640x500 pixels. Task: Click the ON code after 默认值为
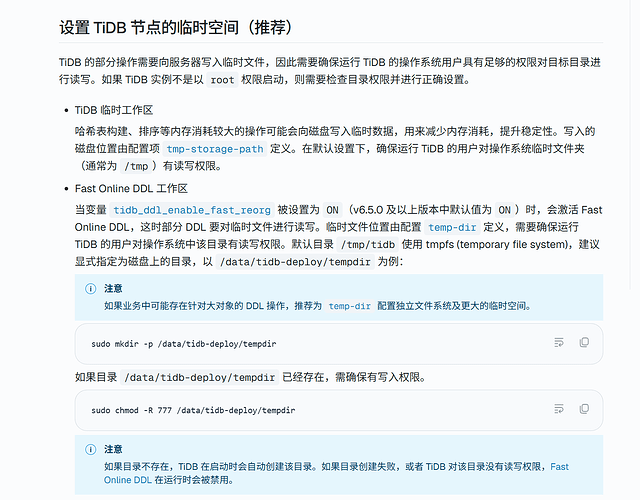click(x=504, y=210)
